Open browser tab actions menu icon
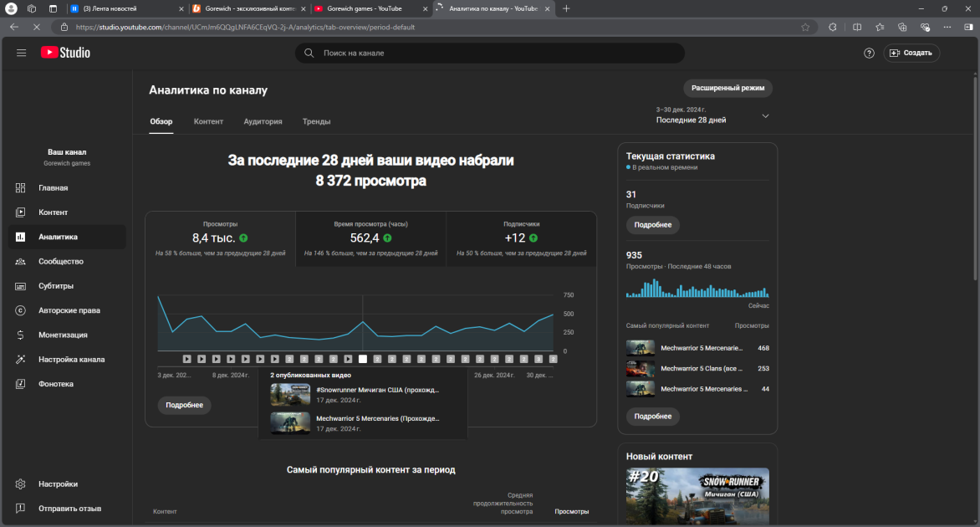 pos(54,8)
